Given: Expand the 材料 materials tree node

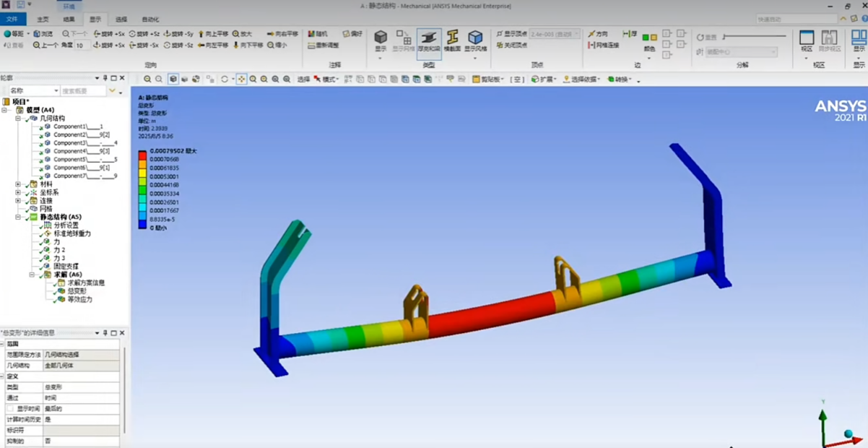Looking at the screenshot, I should 18,184.
